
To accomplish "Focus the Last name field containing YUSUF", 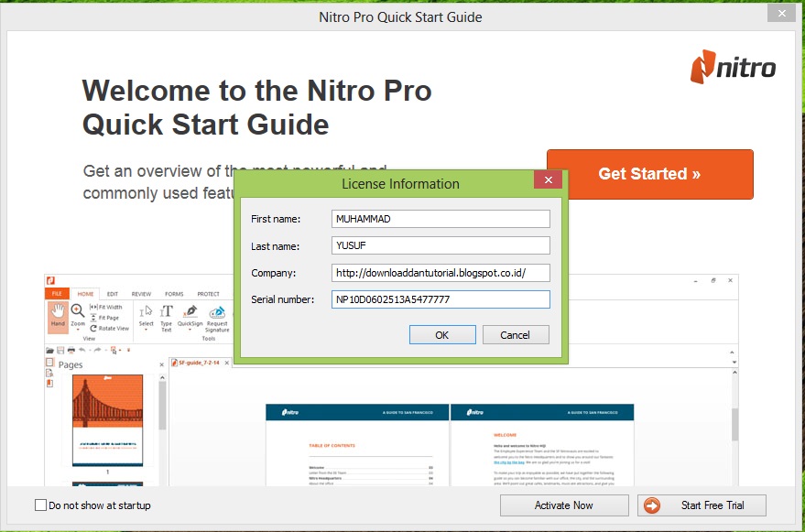I will [441, 245].
